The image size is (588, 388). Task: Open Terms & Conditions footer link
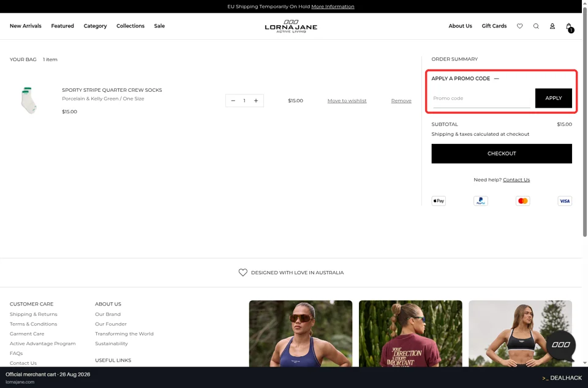(x=33, y=324)
